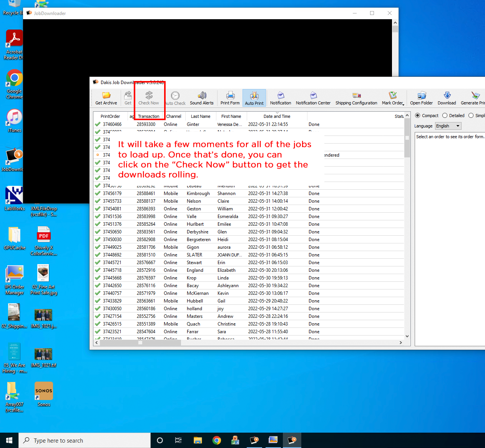Open Google Chrome from the taskbar
This screenshot has height=448, width=485.
coord(217,440)
